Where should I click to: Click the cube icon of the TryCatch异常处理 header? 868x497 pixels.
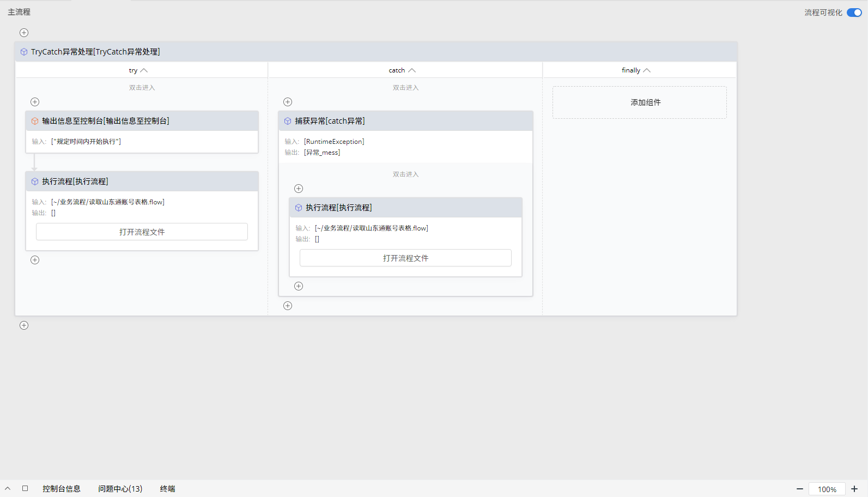[x=24, y=52]
